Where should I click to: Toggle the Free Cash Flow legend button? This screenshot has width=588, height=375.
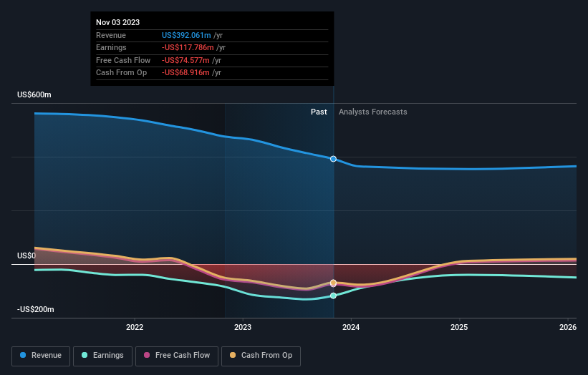177,356
